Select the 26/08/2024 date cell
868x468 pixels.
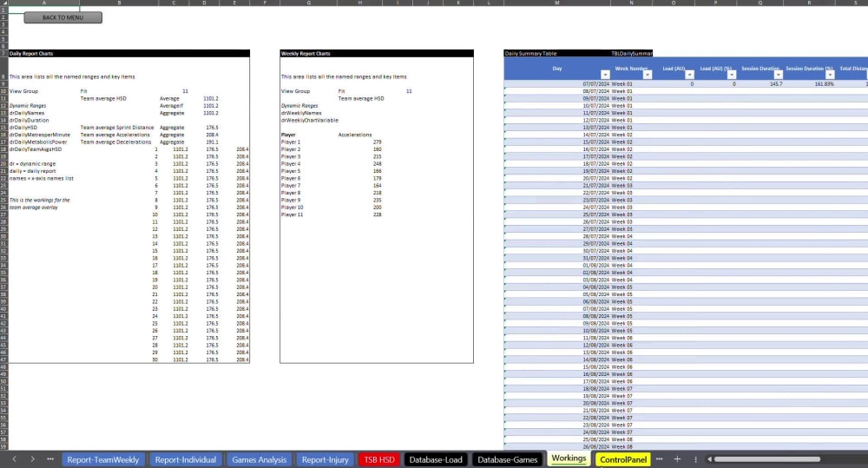[x=595, y=447]
